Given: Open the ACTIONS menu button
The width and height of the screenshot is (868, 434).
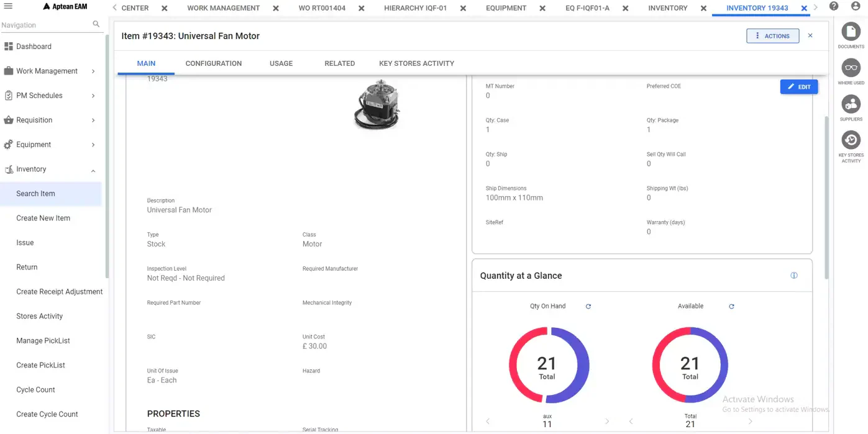Looking at the screenshot, I should (772, 36).
